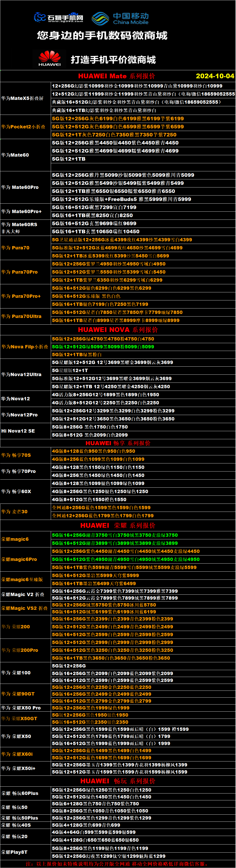Select the 华为 麦芒30 model cell
The image size is (236, 868).
[26, 512]
